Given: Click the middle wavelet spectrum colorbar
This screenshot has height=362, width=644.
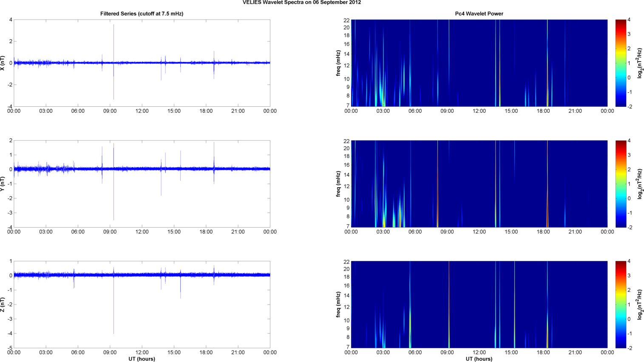Looking at the screenshot, I should [621, 184].
